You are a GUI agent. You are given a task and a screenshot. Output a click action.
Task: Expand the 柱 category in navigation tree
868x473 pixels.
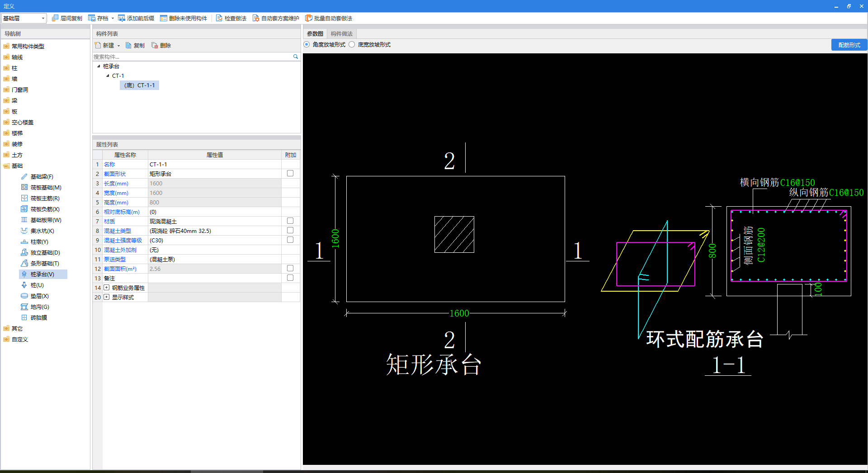(6, 68)
